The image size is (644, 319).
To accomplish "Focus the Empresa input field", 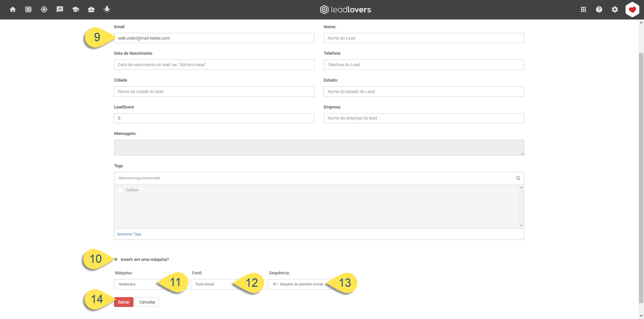I will [x=424, y=118].
